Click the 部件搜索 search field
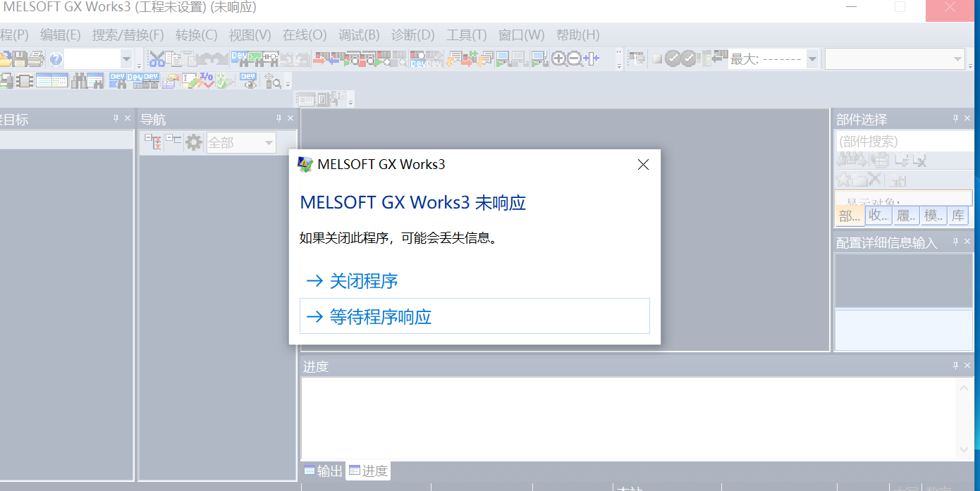This screenshot has width=980, height=491. point(904,142)
